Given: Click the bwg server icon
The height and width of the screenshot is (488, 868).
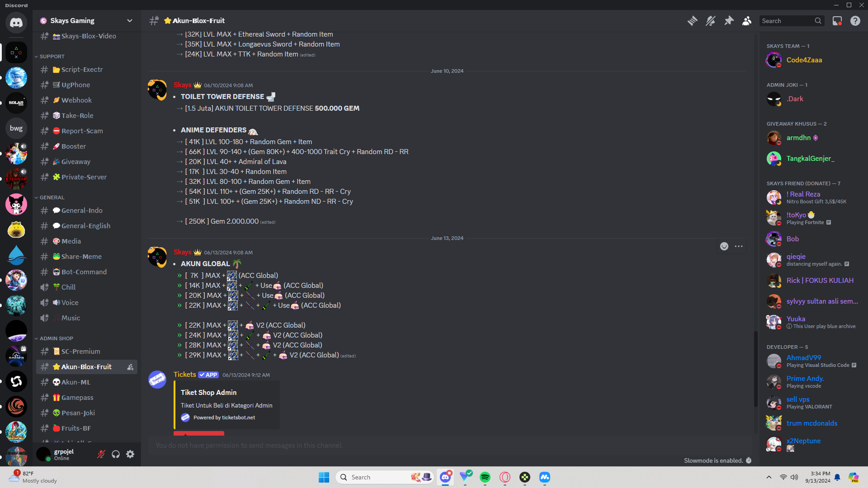Looking at the screenshot, I should (x=16, y=128).
